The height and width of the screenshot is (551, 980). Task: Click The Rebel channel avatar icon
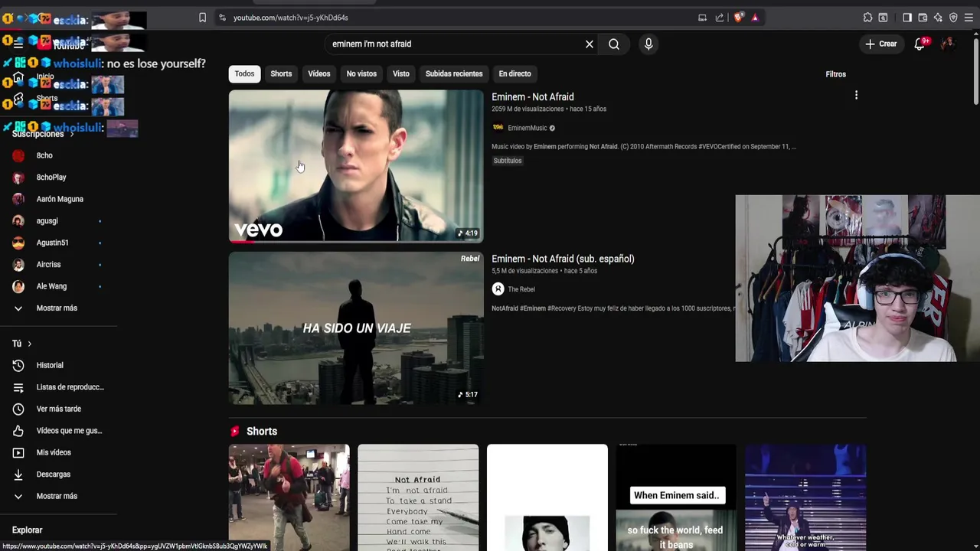pyautogui.click(x=498, y=289)
